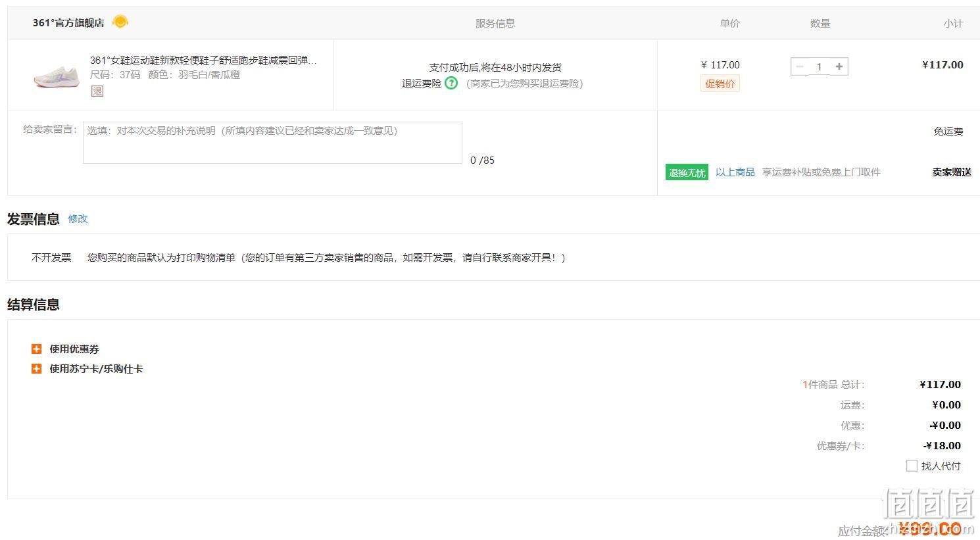Increase quantity with the plus button
Viewport: 980px width, 540px height.
[x=839, y=66]
